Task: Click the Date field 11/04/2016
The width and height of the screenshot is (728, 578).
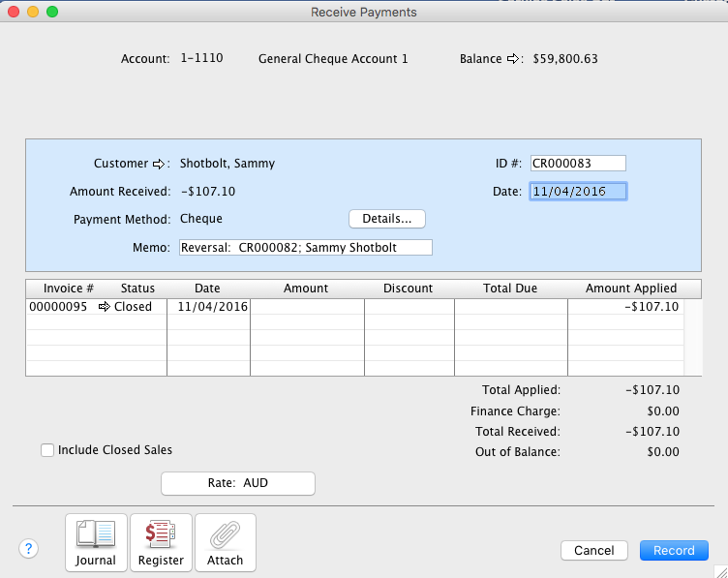Action: 578,192
